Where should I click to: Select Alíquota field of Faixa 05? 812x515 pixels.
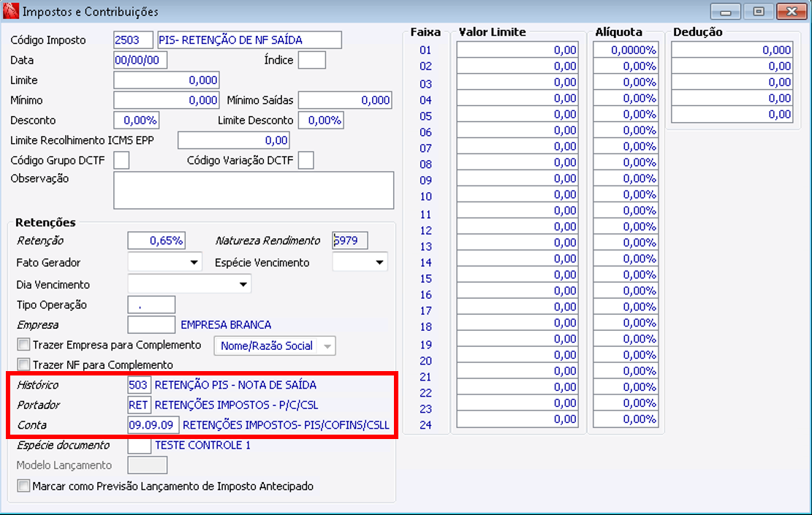click(626, 115)
